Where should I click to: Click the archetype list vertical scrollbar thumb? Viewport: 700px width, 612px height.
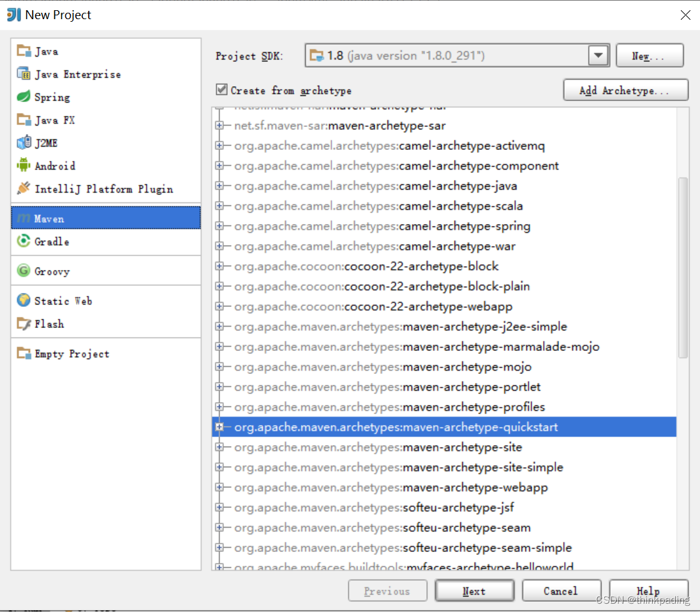(x=683, y=268)
